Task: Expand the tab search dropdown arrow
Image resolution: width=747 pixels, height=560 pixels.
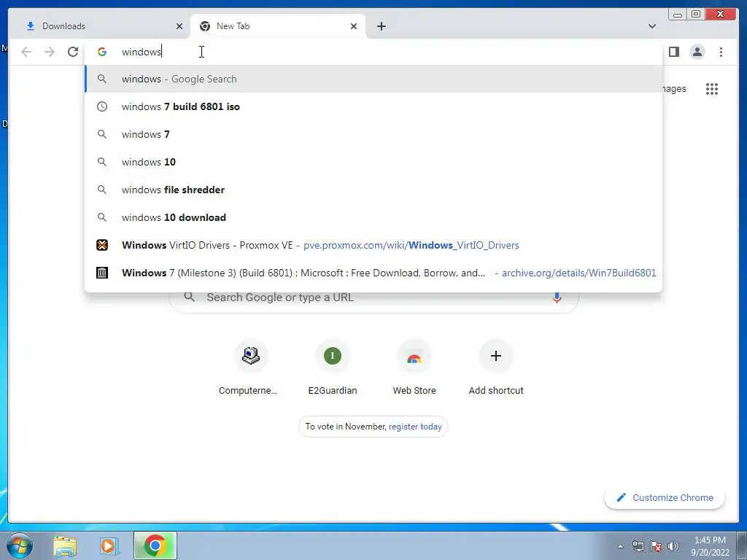Action: (651, 26)
